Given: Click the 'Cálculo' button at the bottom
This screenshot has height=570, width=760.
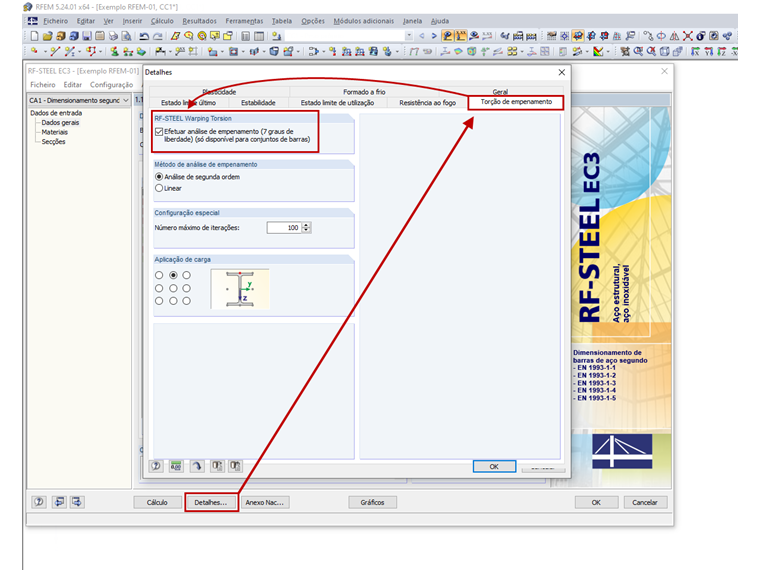Looking at the screenshot, I should coord(157,502).
